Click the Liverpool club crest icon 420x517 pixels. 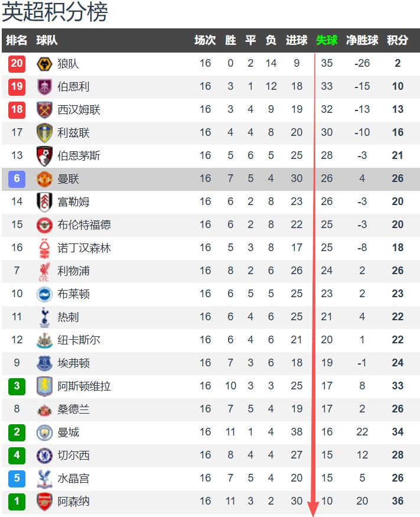coord(44,271)
